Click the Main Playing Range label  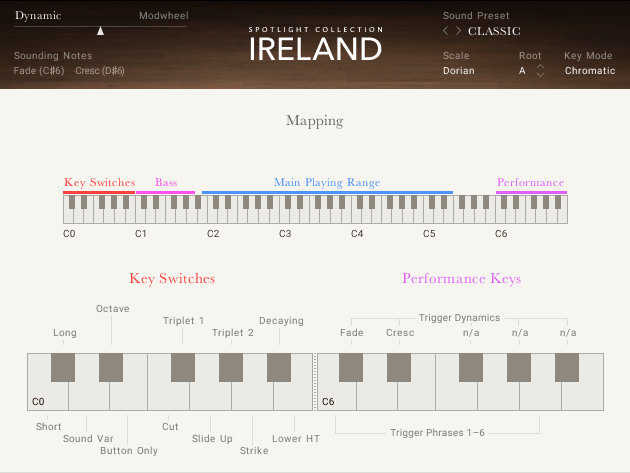(x=327, y=182)
